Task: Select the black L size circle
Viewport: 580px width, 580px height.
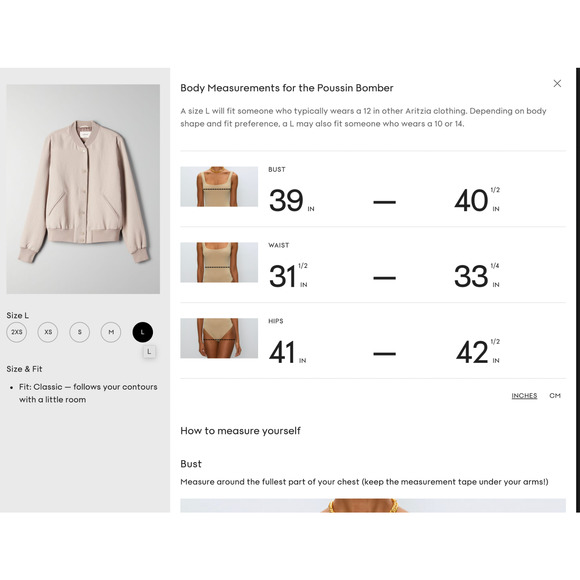Action: 142,332
